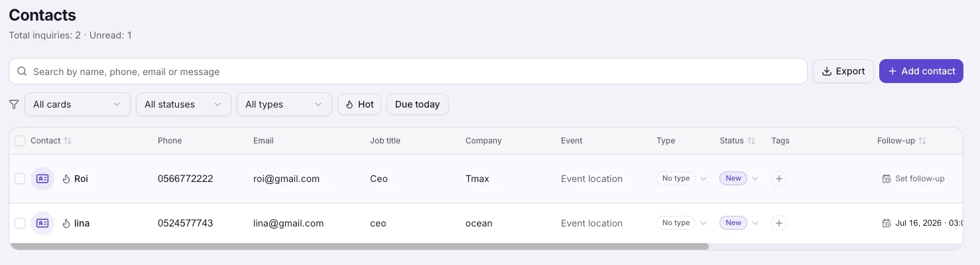Set follow-up for Roi
The height and width of the screenshot is (265, 980).
pyautogui.click(x=913, y=179)
